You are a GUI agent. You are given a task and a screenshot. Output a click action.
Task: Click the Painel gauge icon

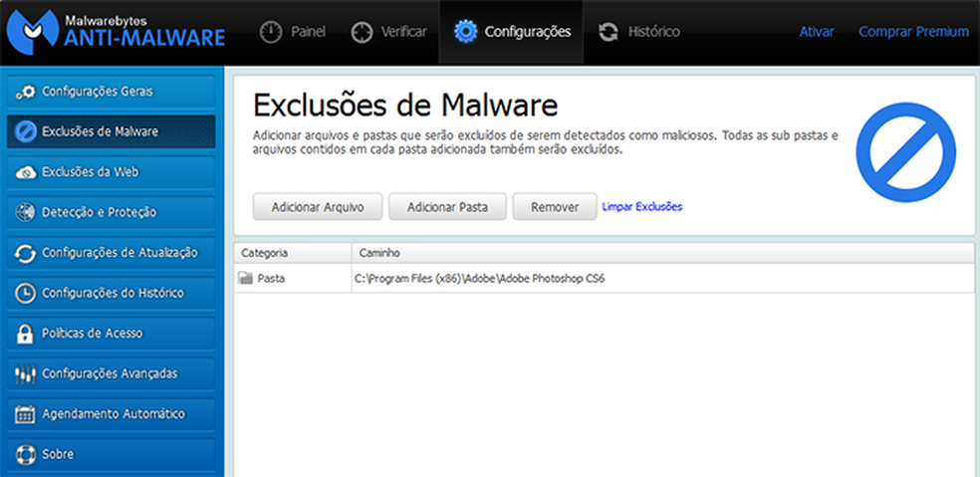point(271,32)
